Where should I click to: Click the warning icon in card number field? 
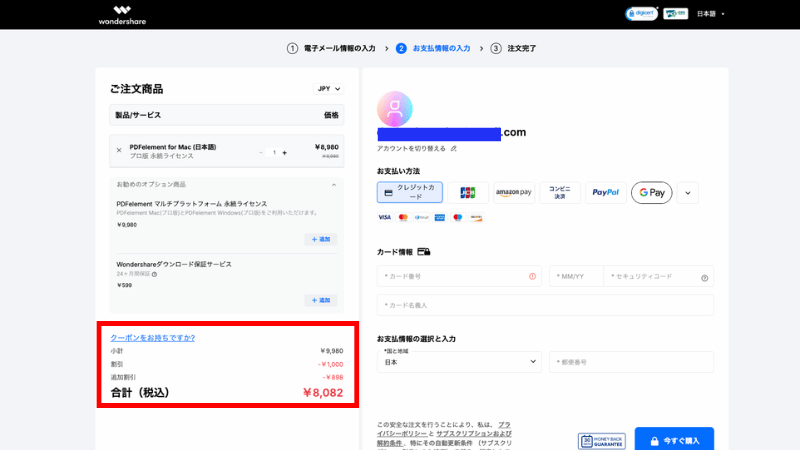pos(532,276)
